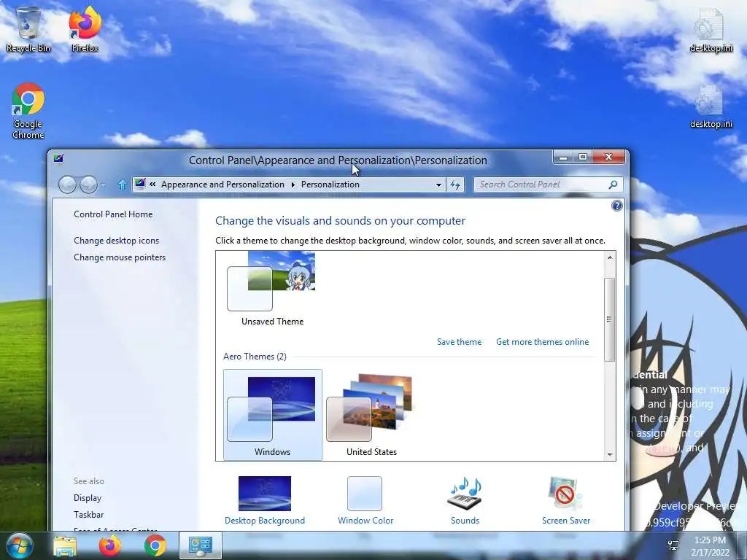747x560 pixels.
Task: Click Get more themes online link
Action: 542,342
